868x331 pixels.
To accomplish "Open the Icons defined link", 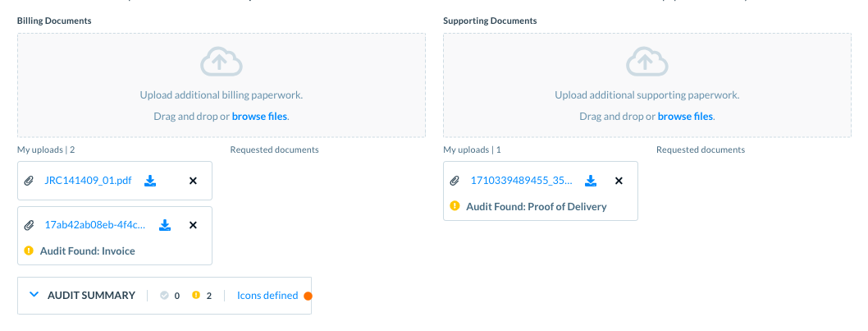I will (x=267, y=296).
